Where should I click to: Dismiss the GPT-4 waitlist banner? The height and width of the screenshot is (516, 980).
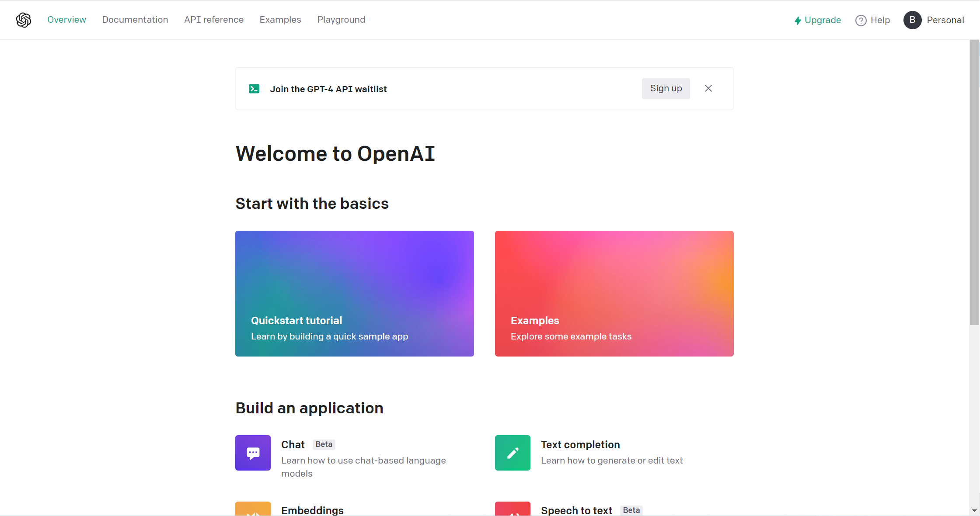tap(708, 88)
